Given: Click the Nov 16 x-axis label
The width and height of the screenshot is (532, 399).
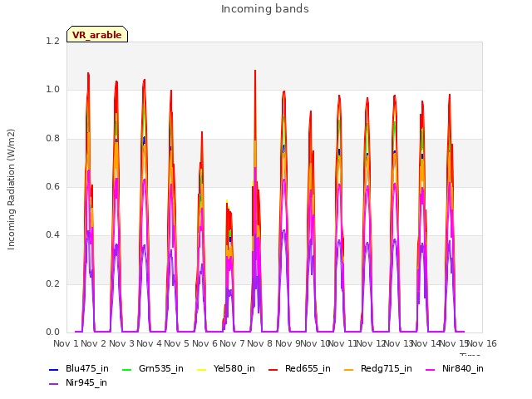Looking at the screenshot, I should pyautogui.click(x=482, y=343).
